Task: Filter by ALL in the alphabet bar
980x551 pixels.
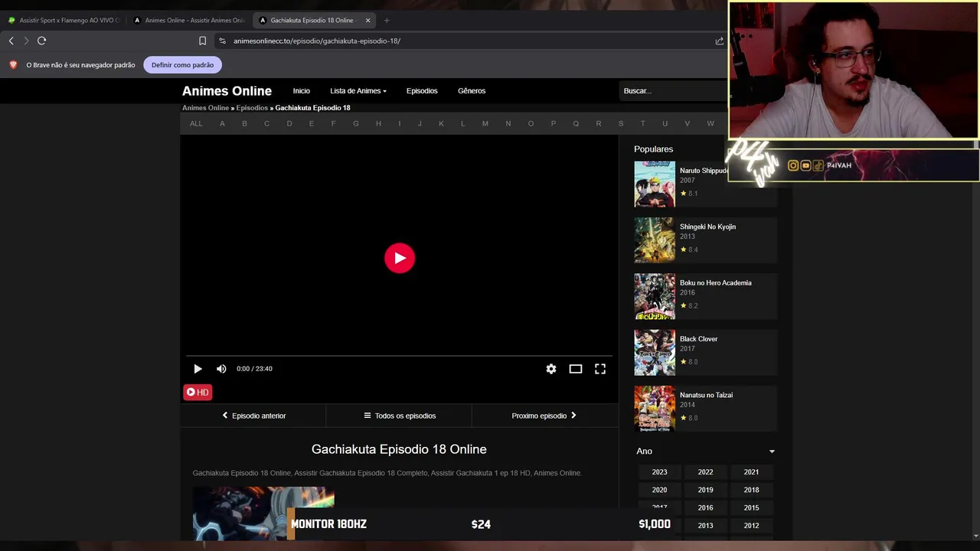Action: [196, 123]
